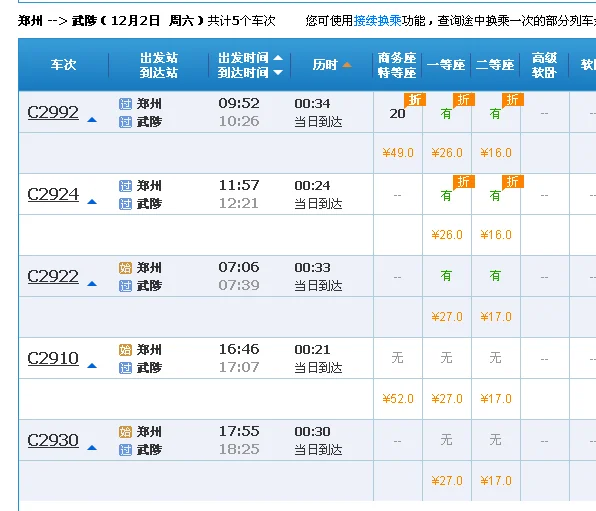Click business seat price ¥49.0
The width and height of the screenshot is (596, 511).
click(398, 153)
